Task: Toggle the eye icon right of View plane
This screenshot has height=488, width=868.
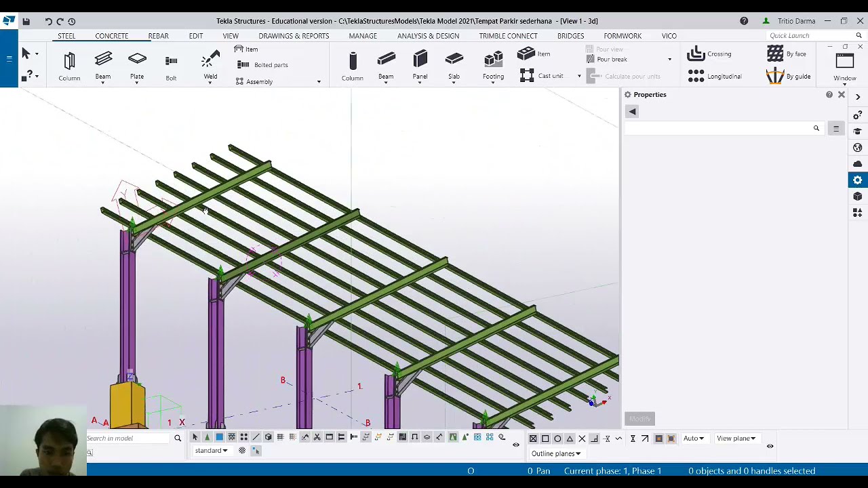Action: click(770, 446)
